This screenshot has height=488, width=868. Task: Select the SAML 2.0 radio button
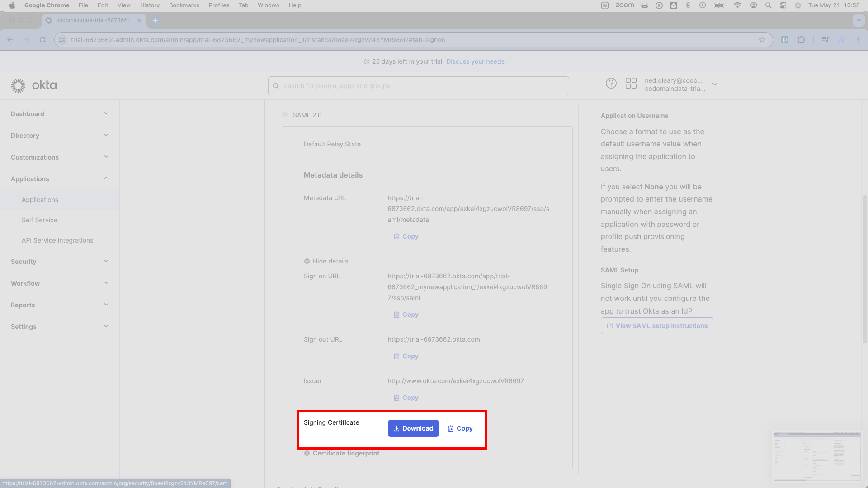(284, 115)
